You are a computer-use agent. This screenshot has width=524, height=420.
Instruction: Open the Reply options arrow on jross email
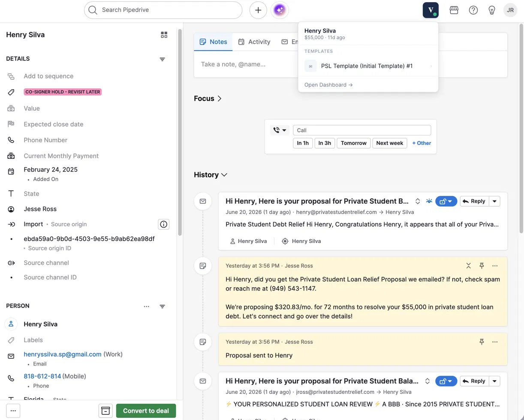point(494,381)
